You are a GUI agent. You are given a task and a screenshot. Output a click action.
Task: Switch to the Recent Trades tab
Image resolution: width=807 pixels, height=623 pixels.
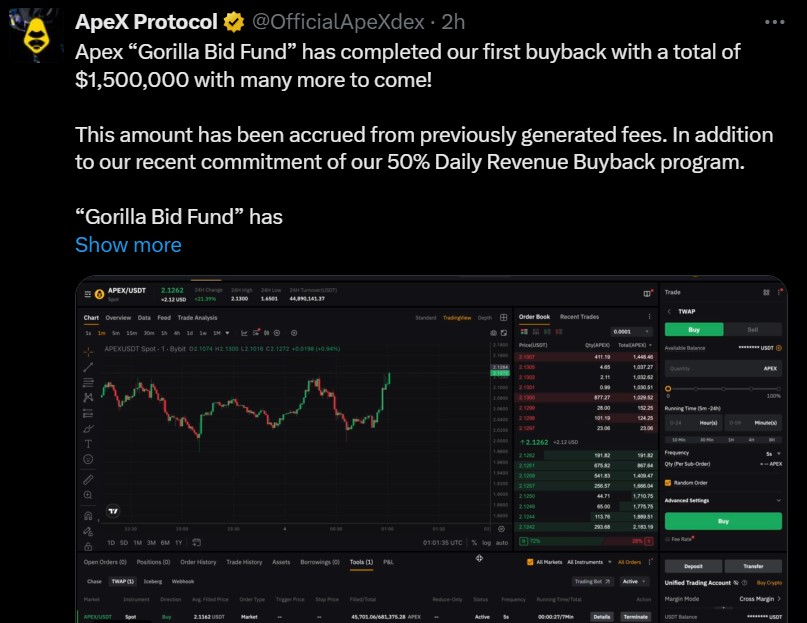(578, 317)
